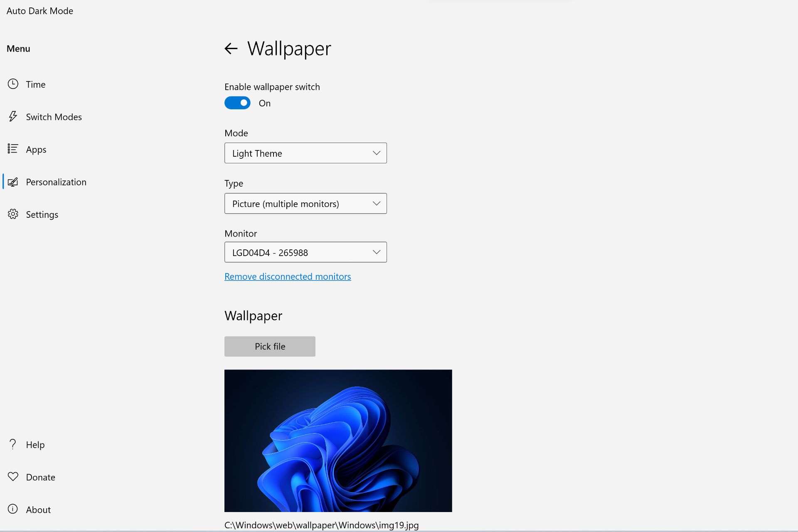Viewport: 798px width, 532px height.
Task: Open the About menu entry
Action: (38, 510)
